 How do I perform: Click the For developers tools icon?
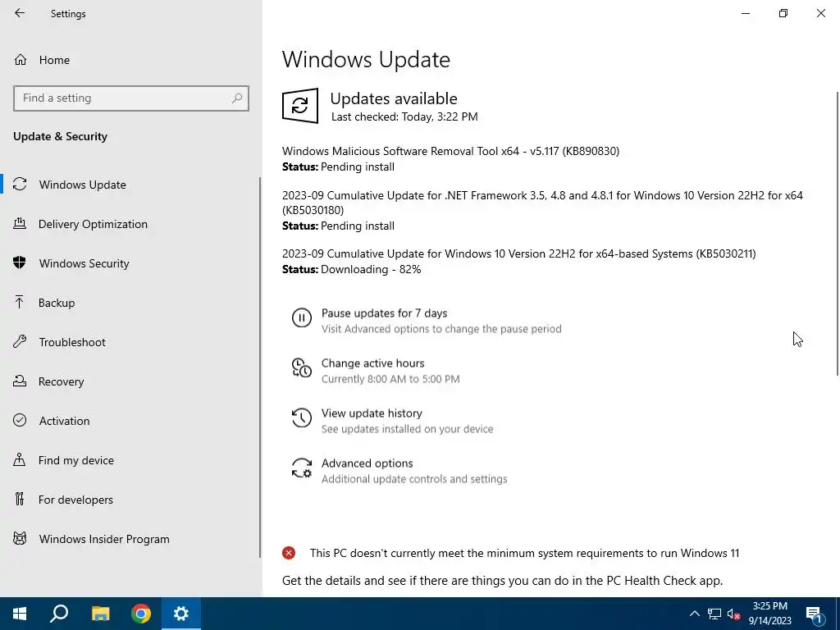[20, 499]
